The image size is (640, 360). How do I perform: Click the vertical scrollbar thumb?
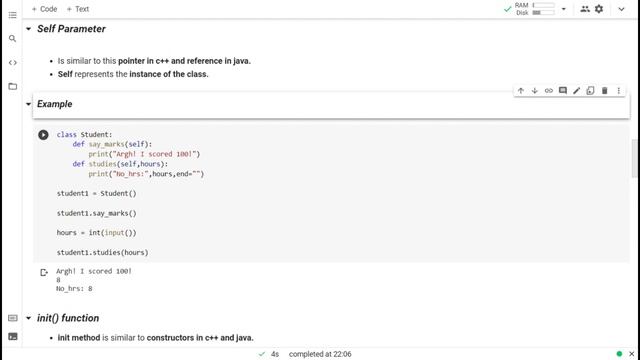635,158
